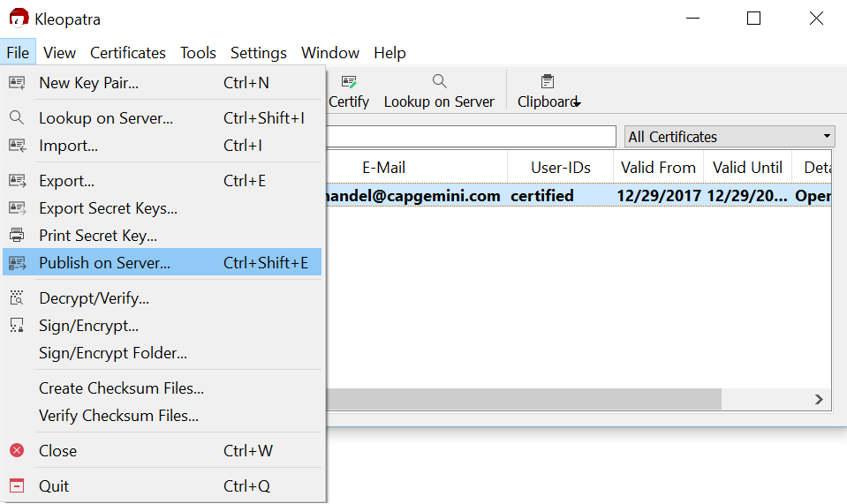Screen dimensions: 847x504
Task: Click Lookup on Server in the toolbar
Action: [x=439, y=92]
